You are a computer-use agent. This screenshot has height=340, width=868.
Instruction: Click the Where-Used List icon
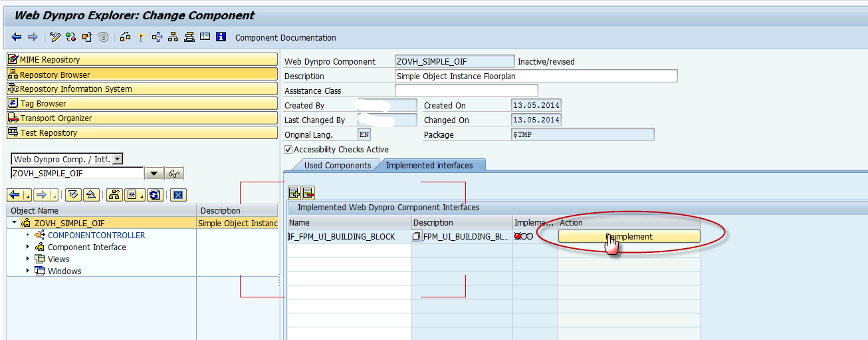pos(158,37)
